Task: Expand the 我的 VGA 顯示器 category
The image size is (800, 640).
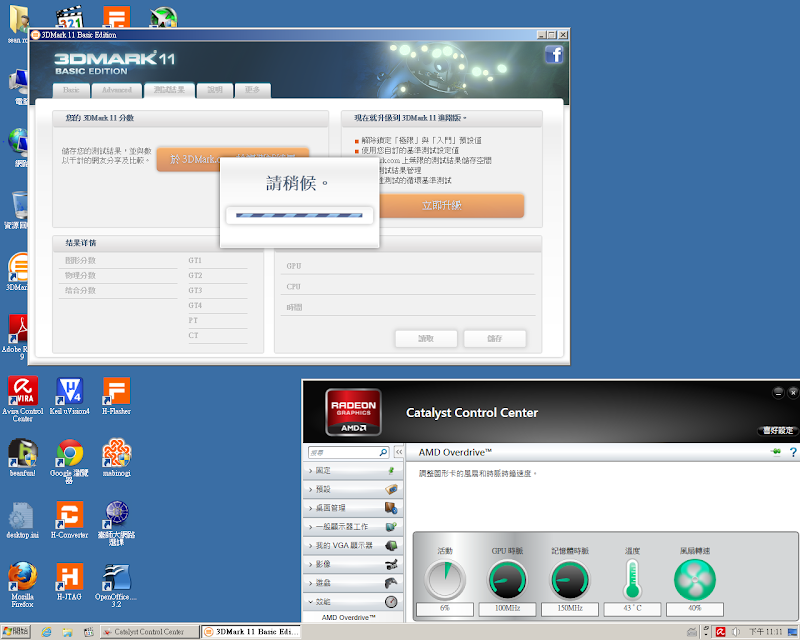Action: [353, 546]
